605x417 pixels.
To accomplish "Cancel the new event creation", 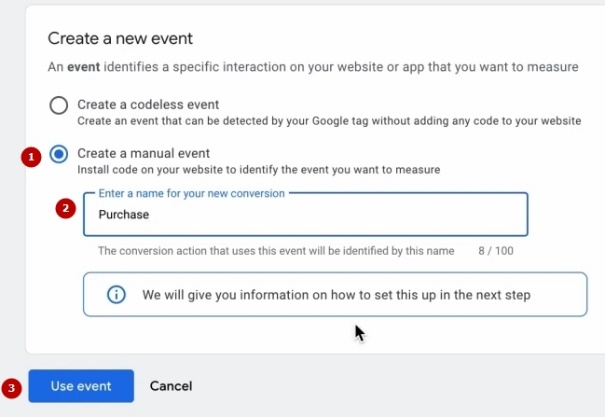I will coord(170,386).
